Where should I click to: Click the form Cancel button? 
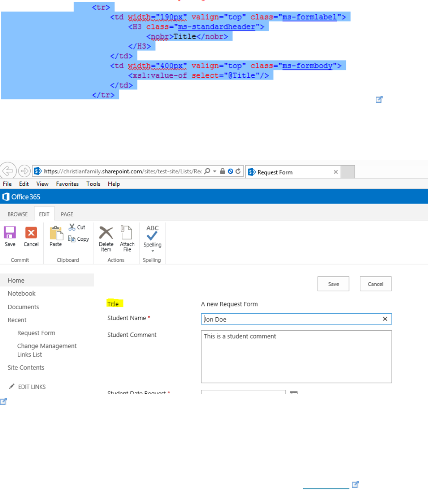375,284
